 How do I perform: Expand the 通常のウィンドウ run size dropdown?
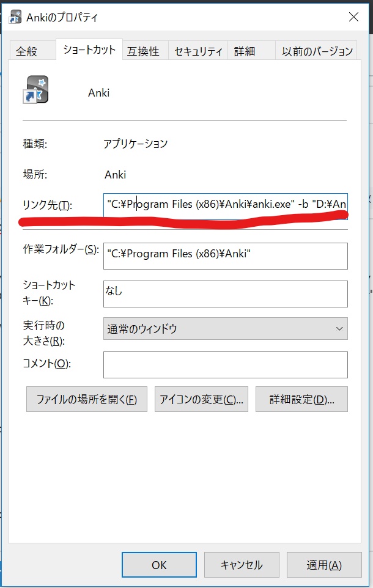click(226, 329)
